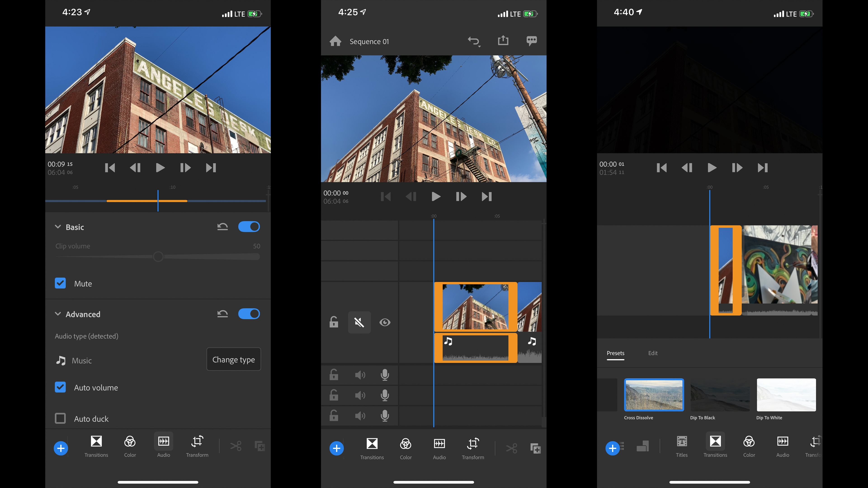The width and height of the screenshot is (868, 488).
Task: Hide video track with eye icon
Action: coord(384,322)
